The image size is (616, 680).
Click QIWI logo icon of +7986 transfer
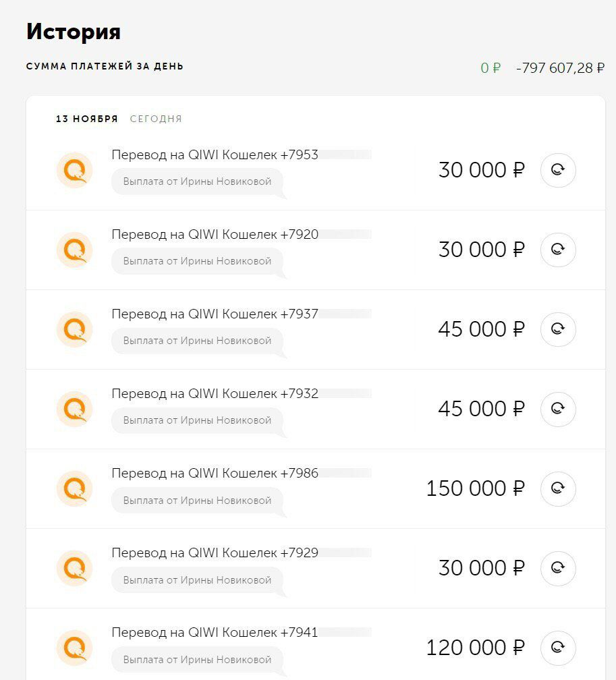pos(75,488)
